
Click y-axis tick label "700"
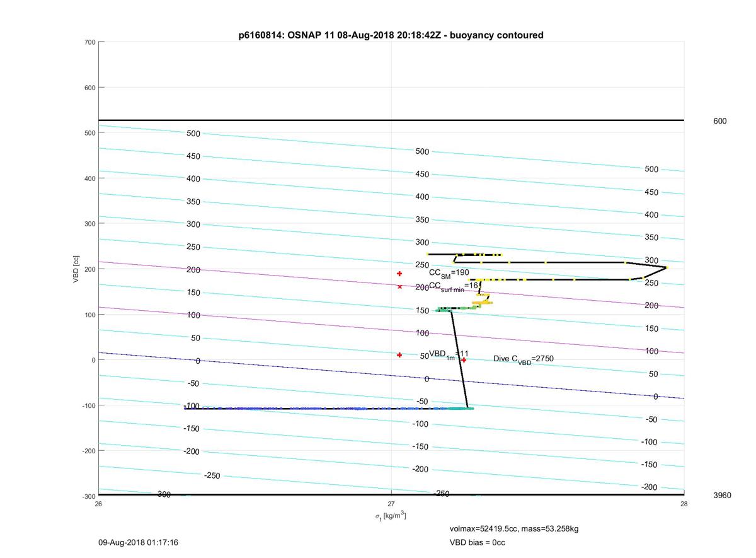[89, 42]
